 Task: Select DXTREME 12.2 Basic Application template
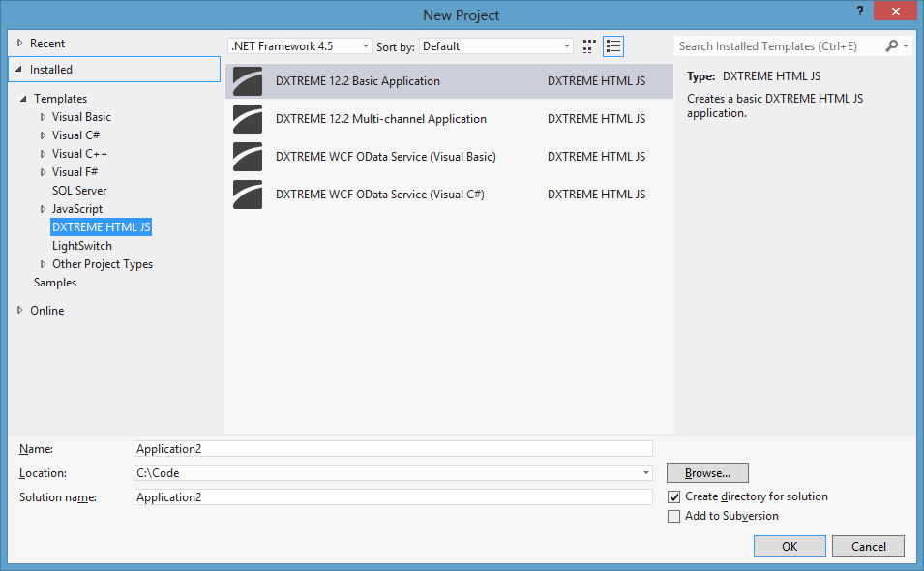pos(449,81)
